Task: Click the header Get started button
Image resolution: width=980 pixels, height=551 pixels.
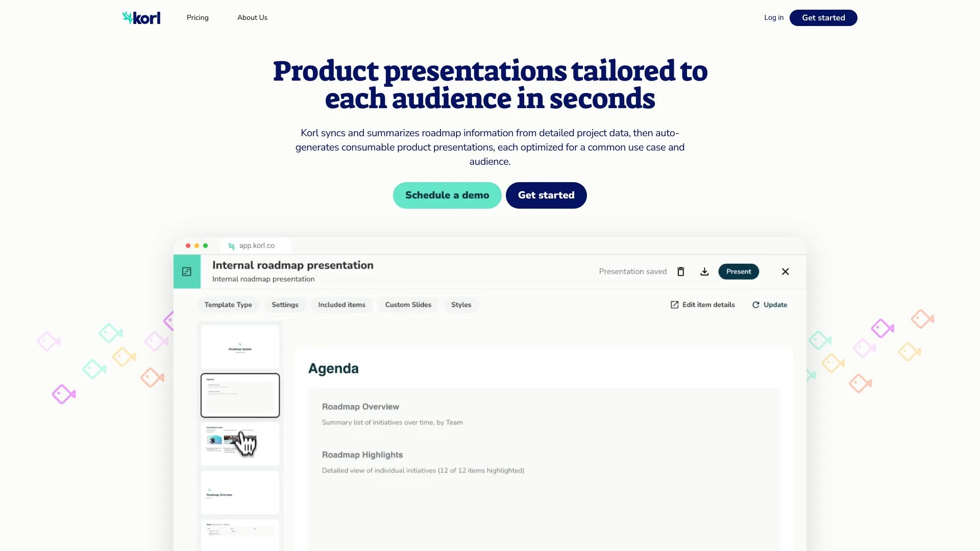Action: [x=823, y=18]
